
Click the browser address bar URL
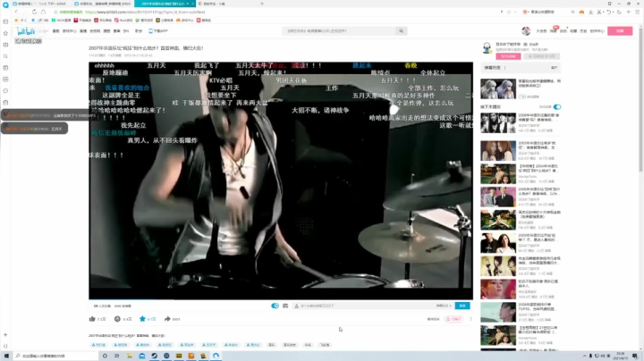click(x=145, y=12)
